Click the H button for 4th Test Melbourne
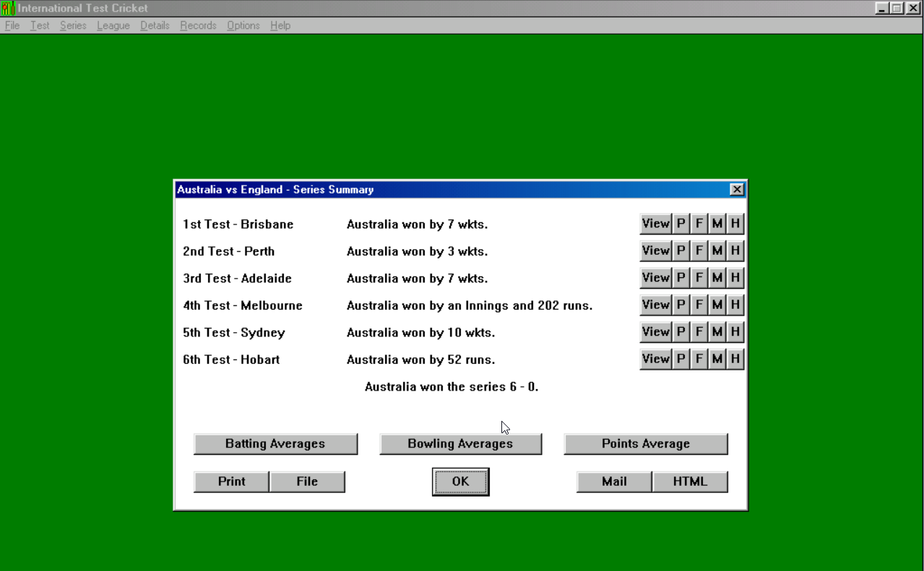The height and width of the screenshot is (571, 924). click(735, 305)
